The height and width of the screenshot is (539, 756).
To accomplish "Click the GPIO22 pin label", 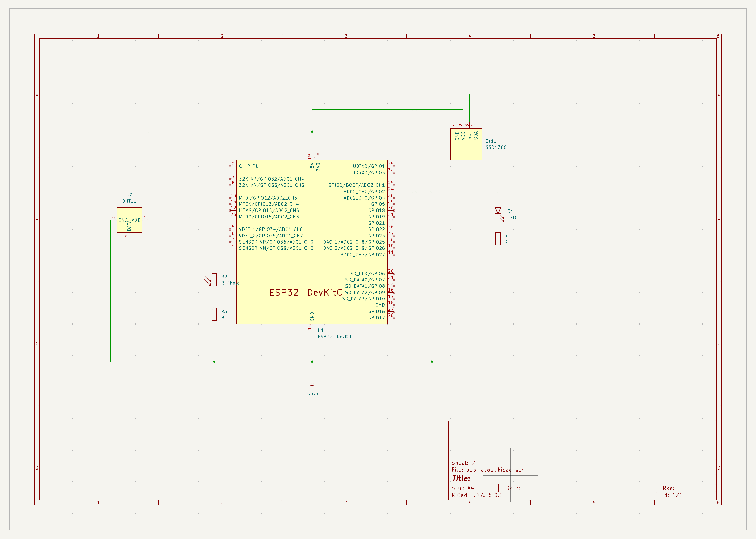I will tap(376, 229).
